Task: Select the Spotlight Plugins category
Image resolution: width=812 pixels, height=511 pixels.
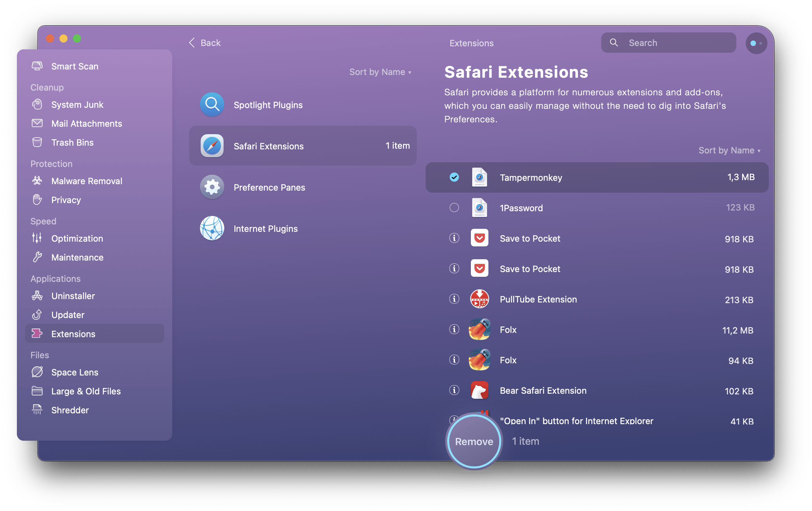Action: pyautogui.click(x=303, y=105)
